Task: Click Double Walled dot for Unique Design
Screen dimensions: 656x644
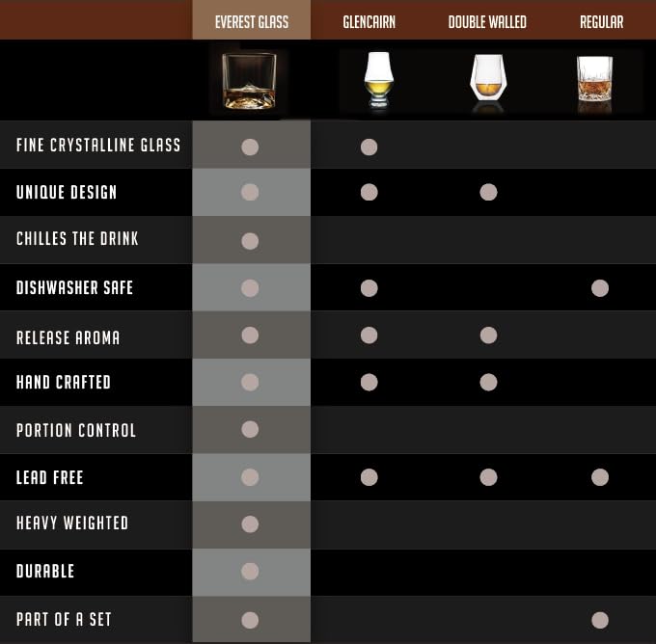Action: point(488,193)
